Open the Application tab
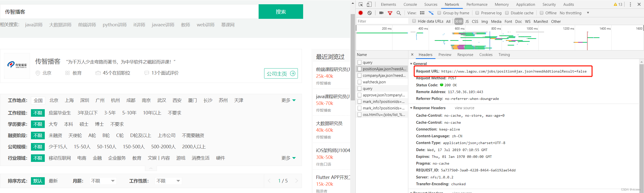Screen dimensions: 644x193 [526, 5]
